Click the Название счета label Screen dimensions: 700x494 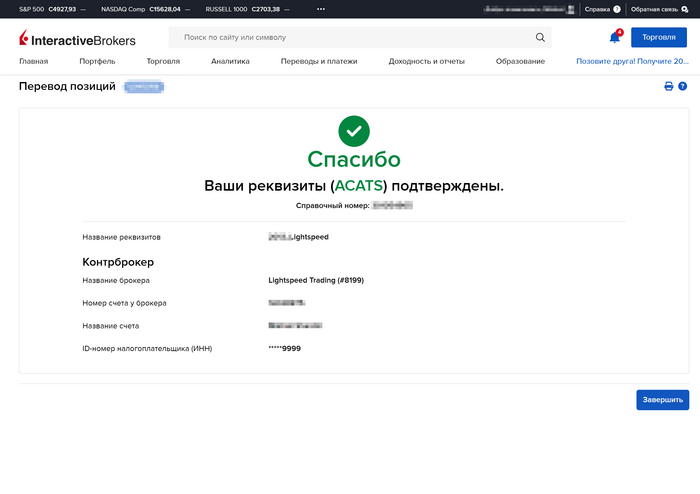[111, 326]
